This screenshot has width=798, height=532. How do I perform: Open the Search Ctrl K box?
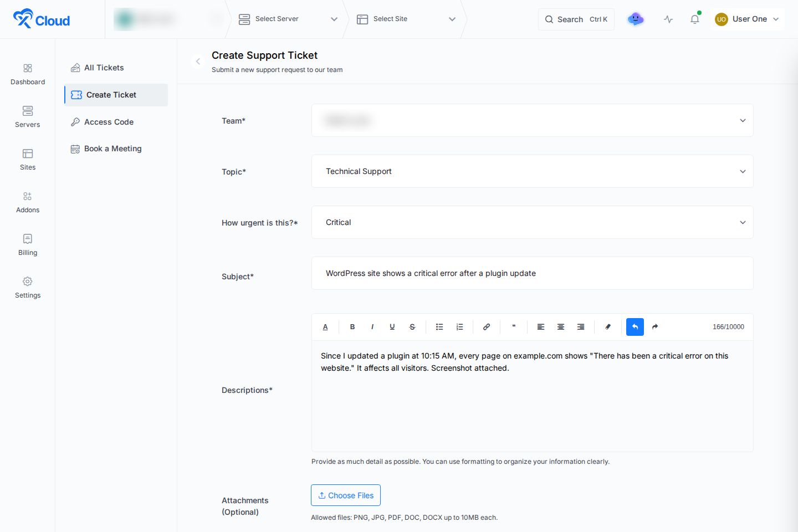click(x=576, y=19)
